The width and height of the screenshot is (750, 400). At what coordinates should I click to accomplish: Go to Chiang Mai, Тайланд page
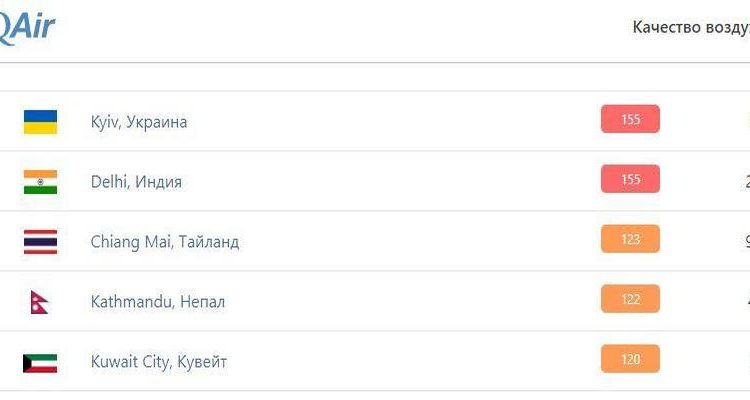[x=164, y=242]
